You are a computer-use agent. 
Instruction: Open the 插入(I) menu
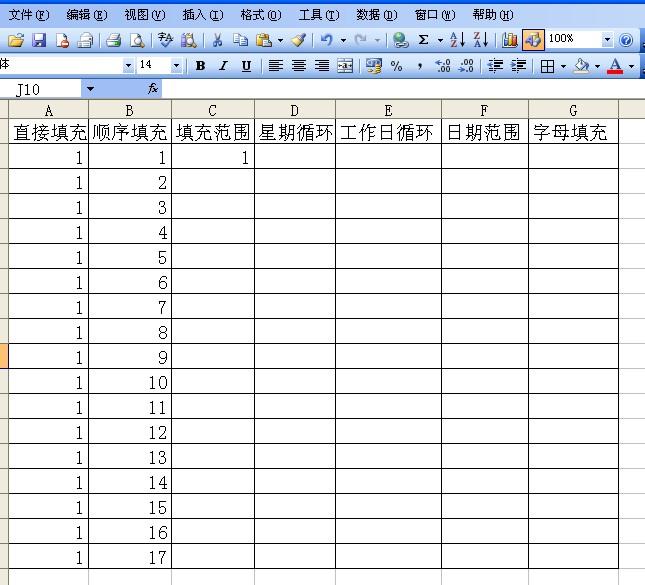pos(203,15)
